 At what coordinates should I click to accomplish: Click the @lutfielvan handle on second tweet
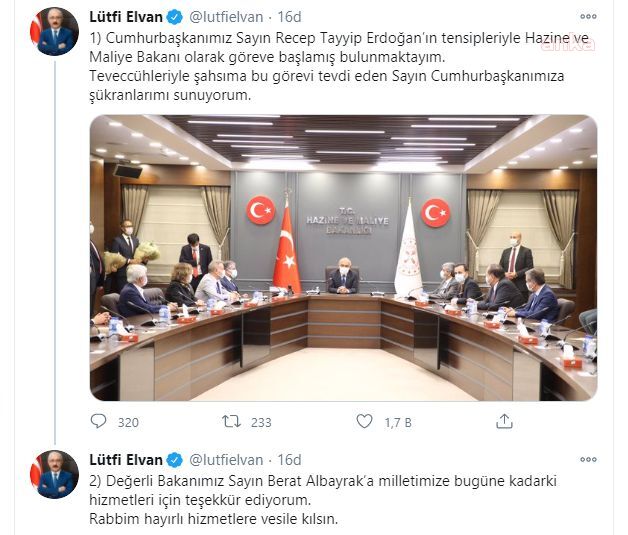(x=226, y=460)
